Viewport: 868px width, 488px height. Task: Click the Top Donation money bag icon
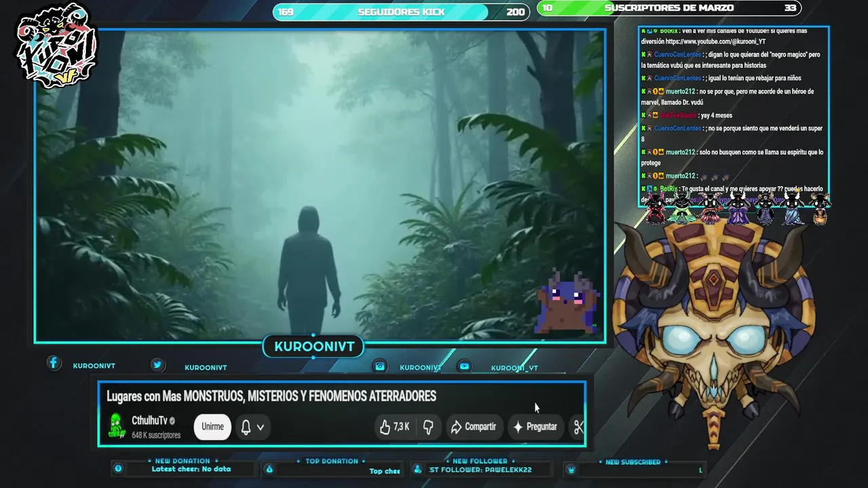click(269, 469)
